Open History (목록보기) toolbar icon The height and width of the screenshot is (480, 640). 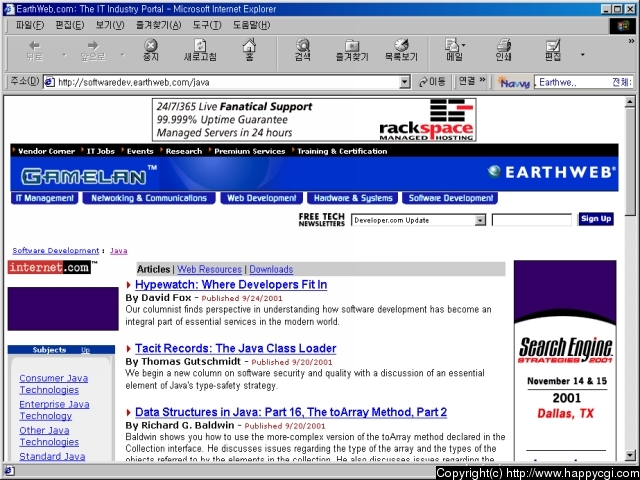pos(401,50)
